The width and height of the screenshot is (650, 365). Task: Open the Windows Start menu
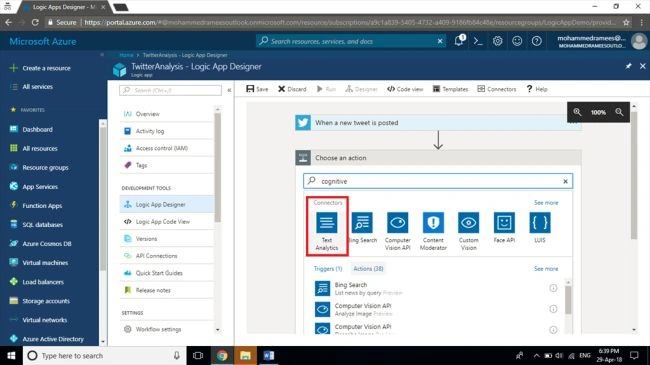tap(11, 356)
